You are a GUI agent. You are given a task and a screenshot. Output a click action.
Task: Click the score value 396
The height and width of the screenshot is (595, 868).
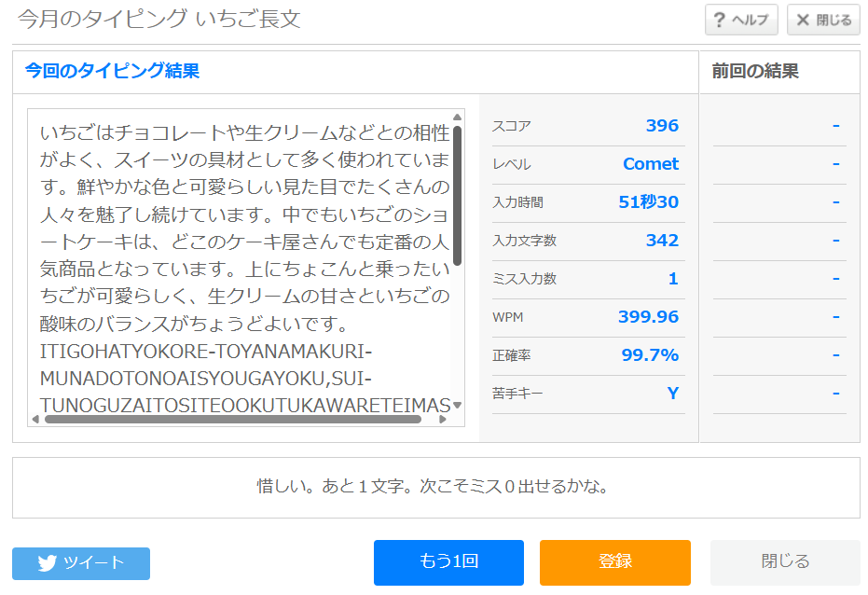pyautogui.click(x=662, y=126)
